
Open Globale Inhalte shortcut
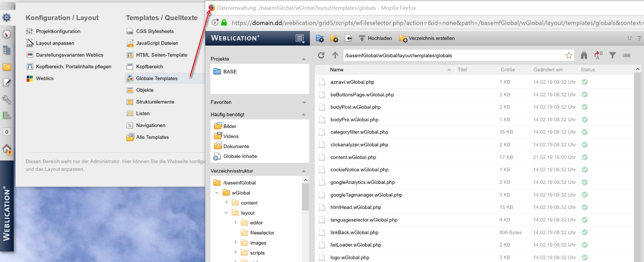[x=235, y=156]
